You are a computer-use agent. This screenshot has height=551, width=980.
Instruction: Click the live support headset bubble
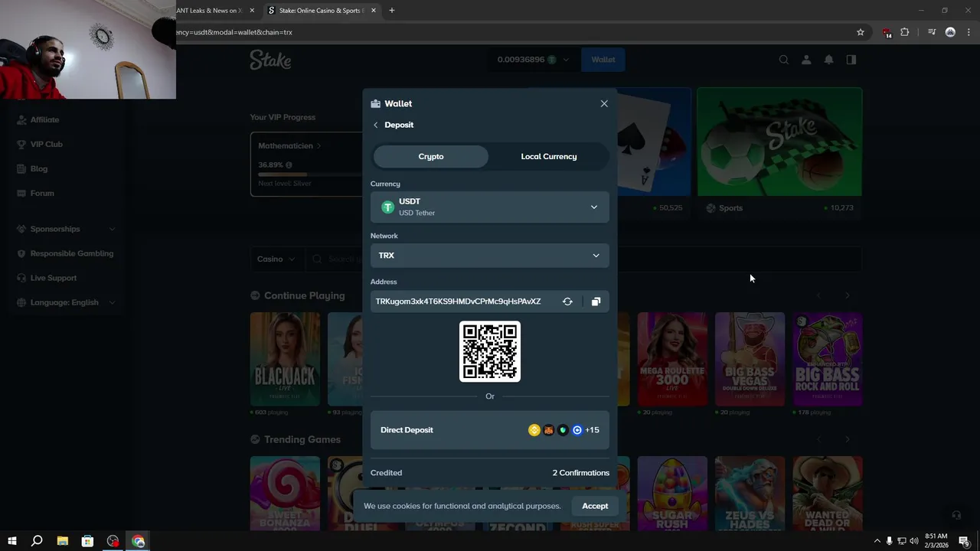[x=956, y=515]
